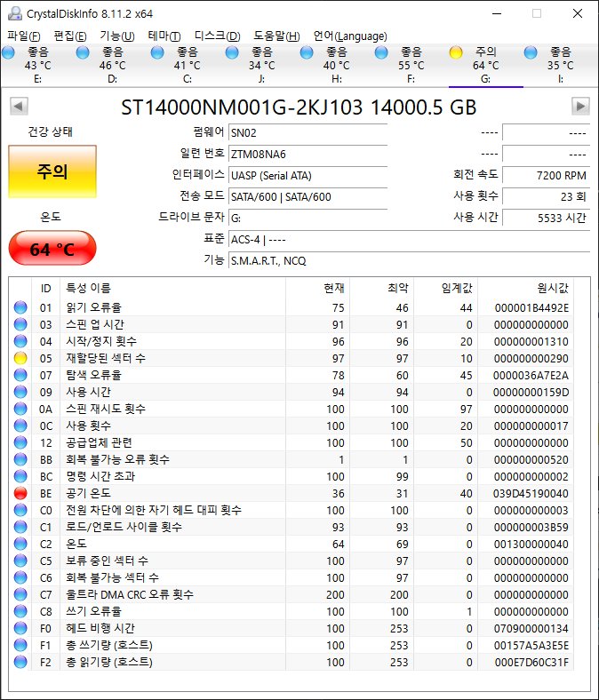This screenshot has width=599, height=700.
Task: Open the 도움말(H) menu
Action: [276, 36]
